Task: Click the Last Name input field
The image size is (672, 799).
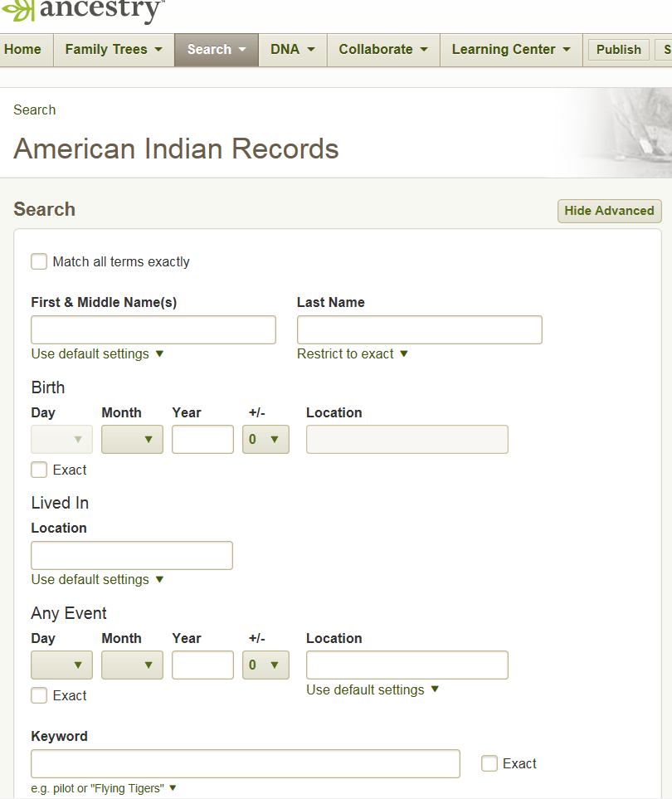Action: (x=419, y=329)
